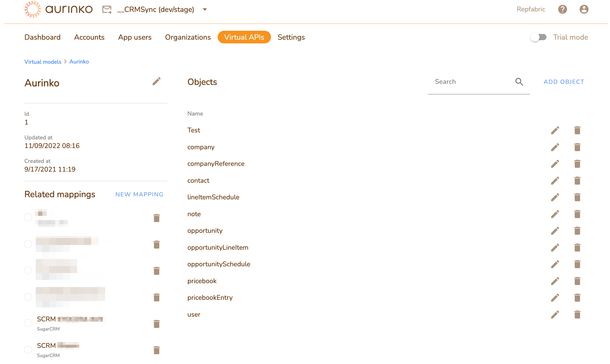Click the Name column header
The height and width of the screenshot is (364, 610).
point(195,114)
